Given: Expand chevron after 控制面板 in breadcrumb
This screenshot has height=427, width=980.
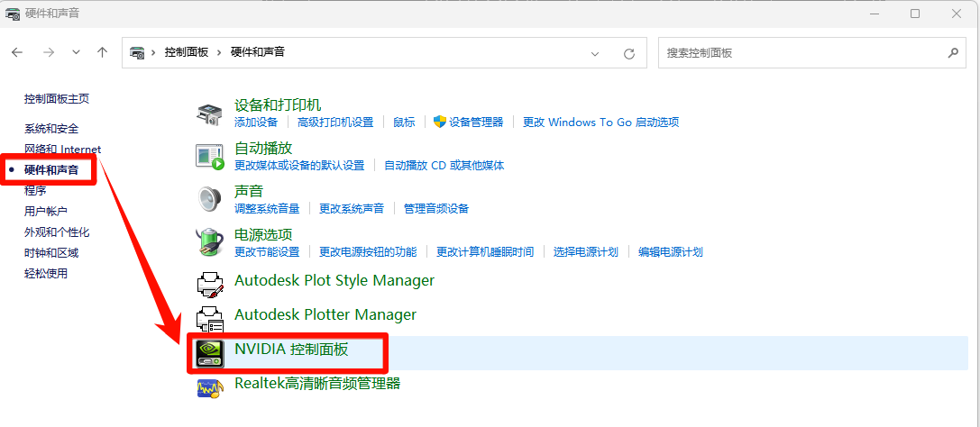Looking at the screenshot, I should (x=219, y=52).
